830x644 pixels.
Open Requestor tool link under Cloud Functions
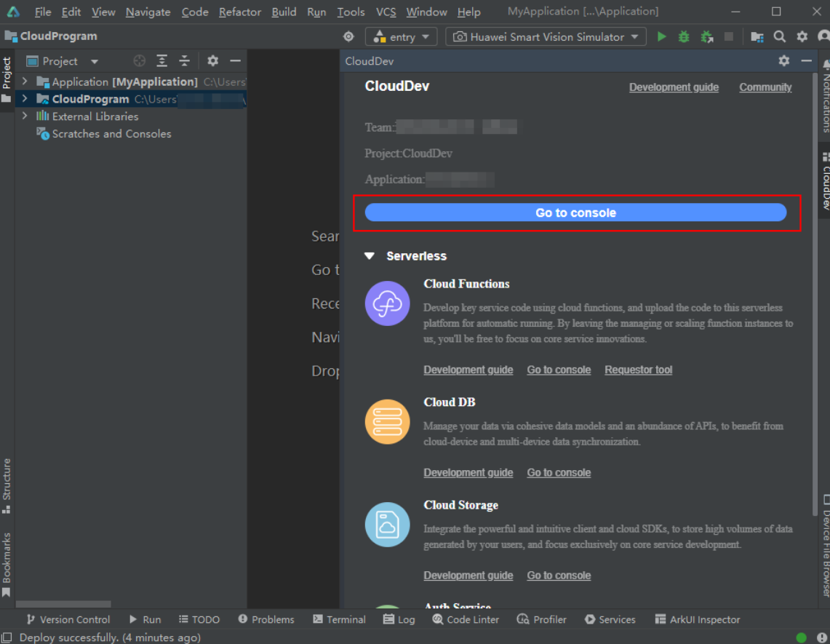[x=639, y=370]
